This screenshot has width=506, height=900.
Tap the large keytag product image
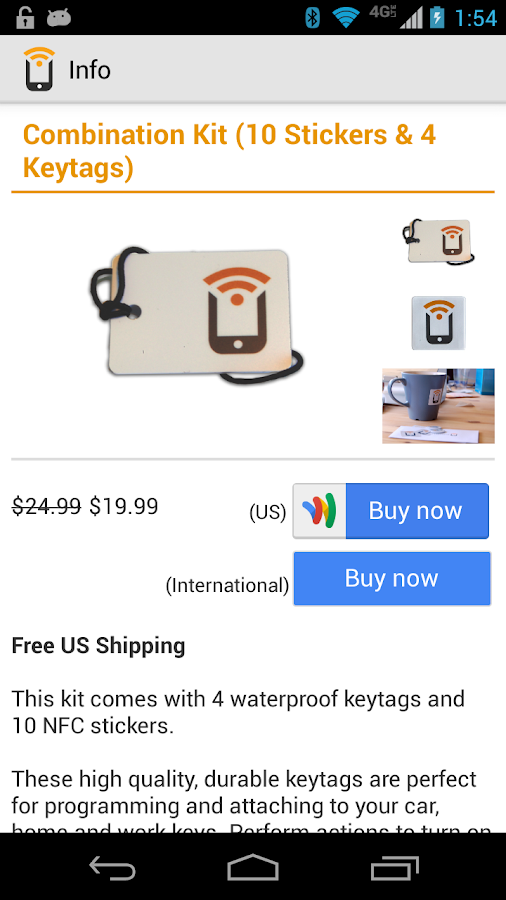(197, 316)
